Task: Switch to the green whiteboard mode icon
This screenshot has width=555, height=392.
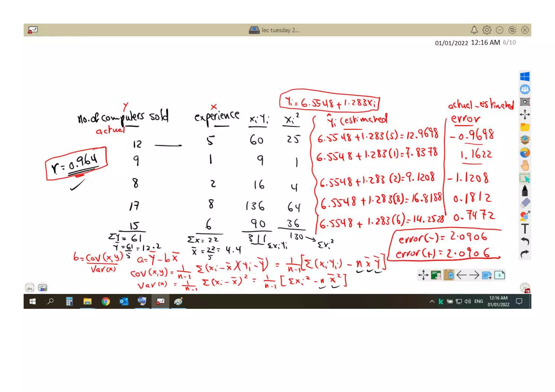Action: 436,275
